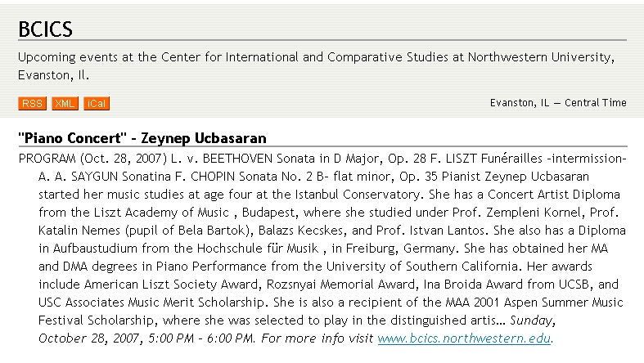Click the American Liszt Society Award text
Image resolution: width=644 pixels, height=363 pixels.
click(171, 285)
